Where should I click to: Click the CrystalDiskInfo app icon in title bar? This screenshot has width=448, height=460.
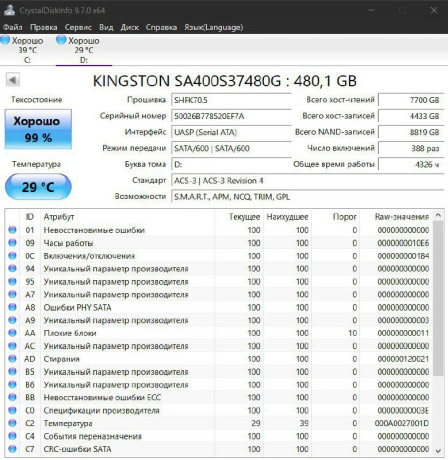(x=9, y=10)
